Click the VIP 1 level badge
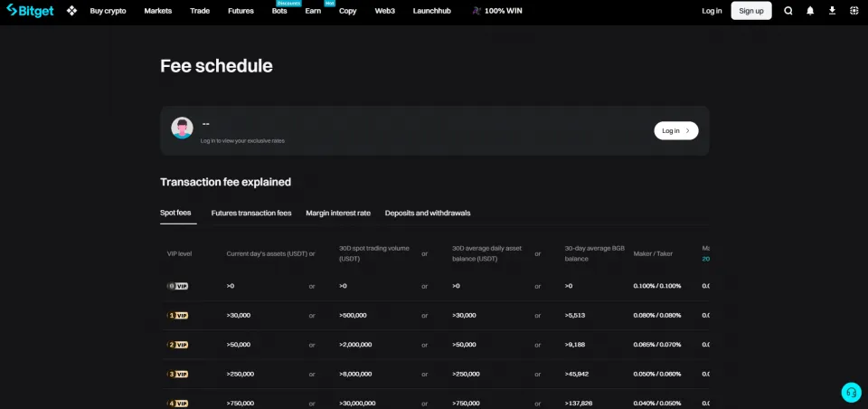 click(x=178, y=316)
